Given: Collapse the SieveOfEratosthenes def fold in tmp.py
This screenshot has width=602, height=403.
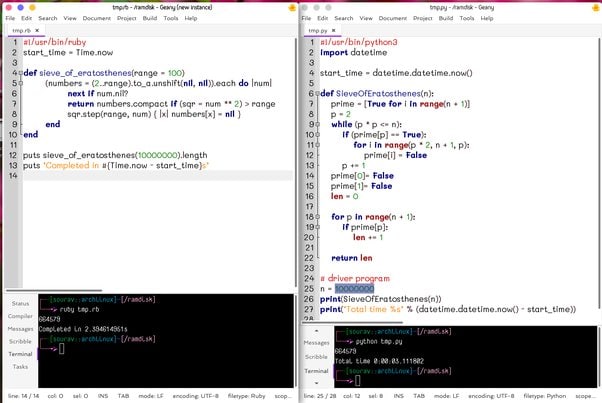Looking at the screenshot, I should click(317, 94).
